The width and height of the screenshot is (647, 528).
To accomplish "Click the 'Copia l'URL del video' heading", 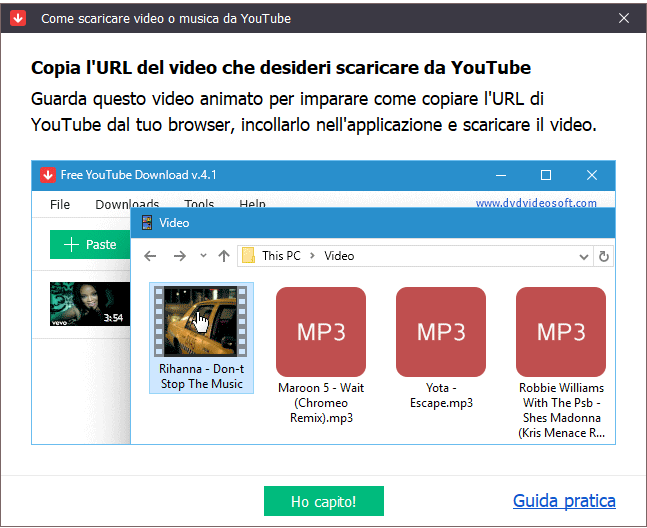I will coord(281,68).
